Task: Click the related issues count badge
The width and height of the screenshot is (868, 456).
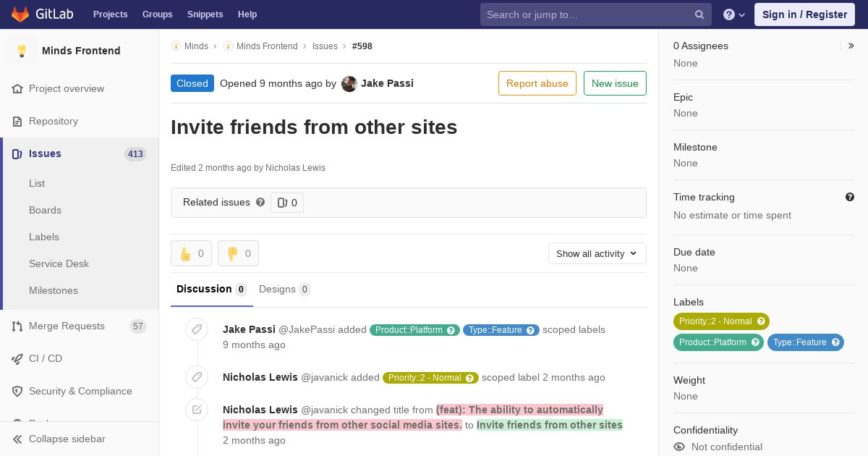Action: click(x=287, y=203)
